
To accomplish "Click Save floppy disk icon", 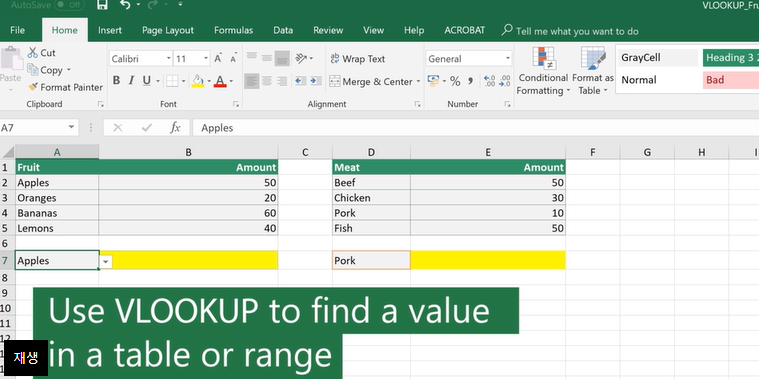I will coord(102,5).
